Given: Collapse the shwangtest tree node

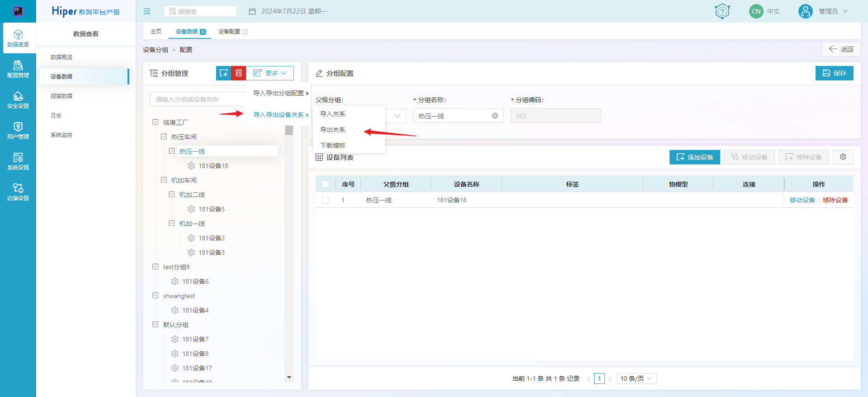Looking at the screenshot, I should 156,295.
